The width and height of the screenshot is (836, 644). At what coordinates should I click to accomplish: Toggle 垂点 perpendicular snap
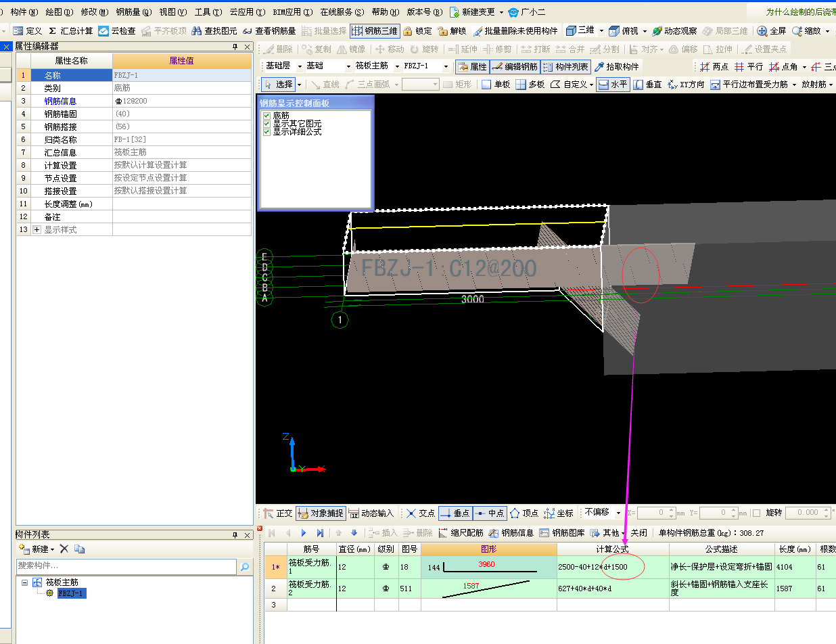(x=455, y=513)
